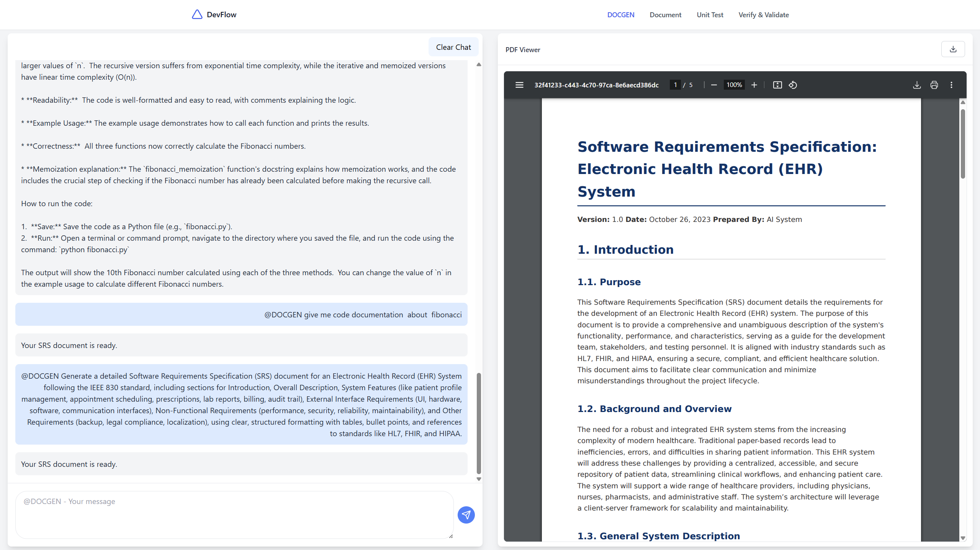Zoom out in the PDF viewer
This screenshot has width=980, height=550.
click(x=713, y=85)
